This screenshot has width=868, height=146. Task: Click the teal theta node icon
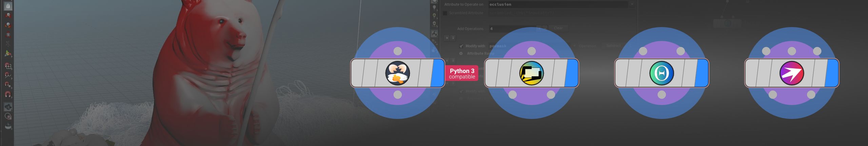click(661, 73)
